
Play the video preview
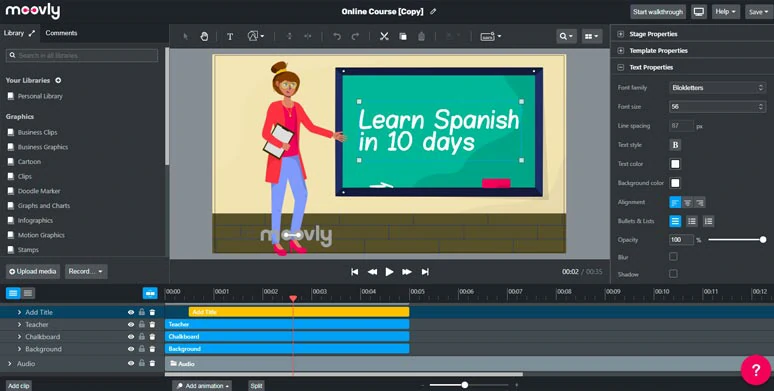[x=389, y=272]
